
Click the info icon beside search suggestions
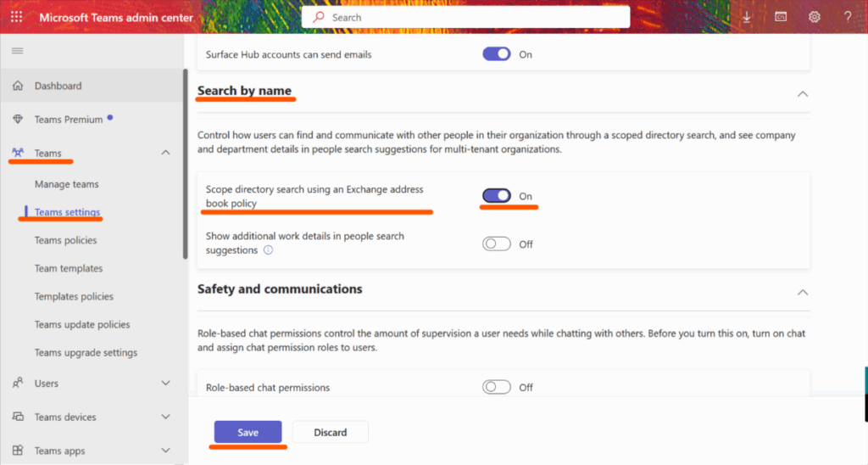(268, 250)
